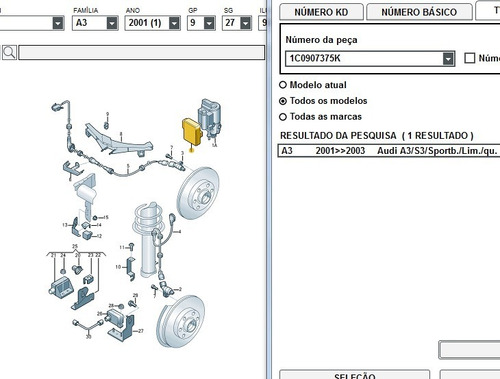Select the lower brake disc in diagram
The width and height of the screenshot is (500, 379).
[x=181, y=321]
